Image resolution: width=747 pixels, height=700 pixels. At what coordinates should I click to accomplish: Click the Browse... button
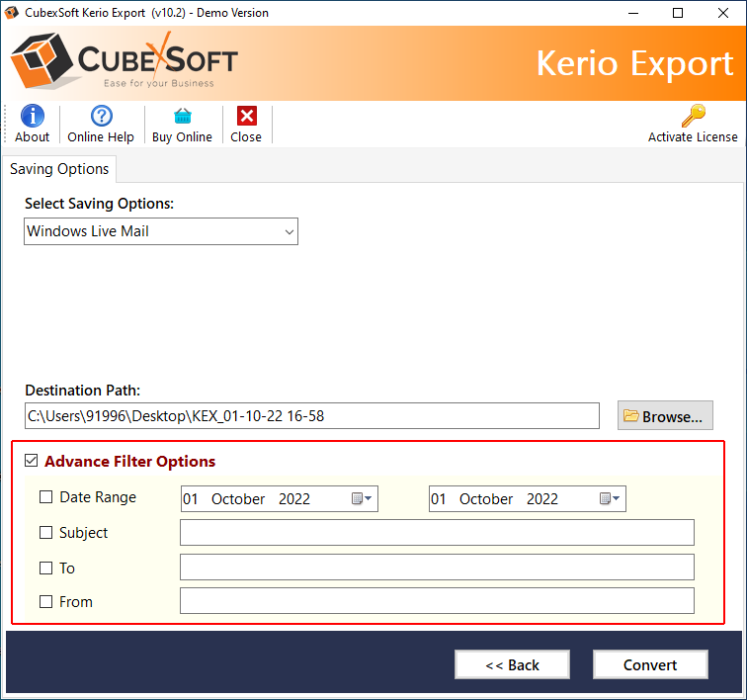tap(665, 416)
